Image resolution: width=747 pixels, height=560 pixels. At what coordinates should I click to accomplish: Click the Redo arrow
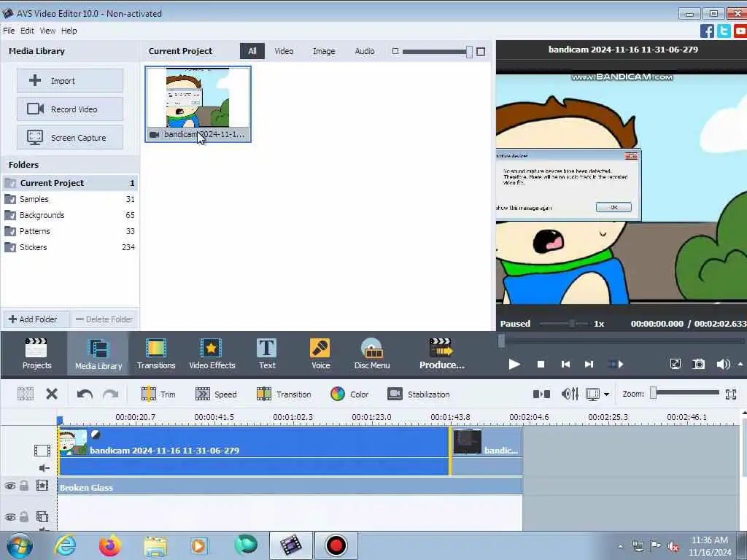111,394
